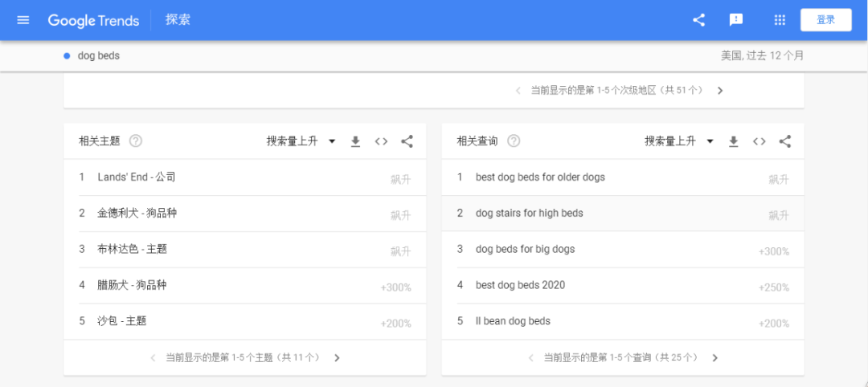Click +300% value for 腊肠犬
Screen dimensions: 868x387
pos(395,287)
